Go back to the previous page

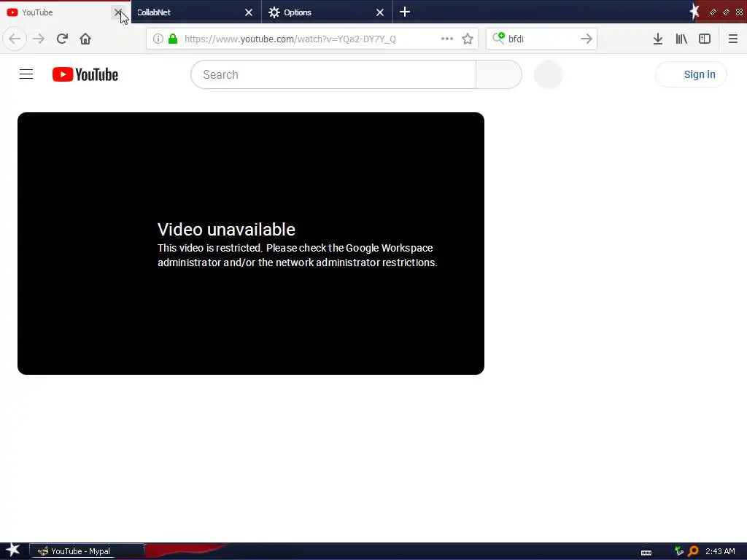(15, 39)
